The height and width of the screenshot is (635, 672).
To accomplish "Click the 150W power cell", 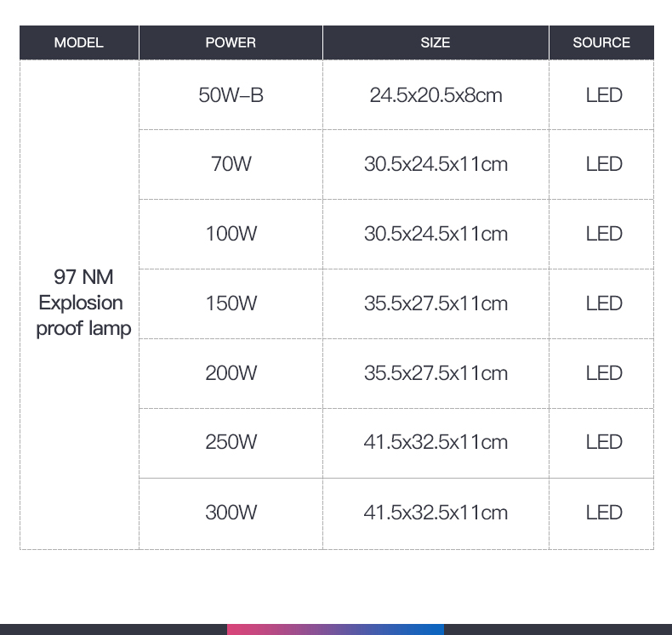I will coord(231,303).
